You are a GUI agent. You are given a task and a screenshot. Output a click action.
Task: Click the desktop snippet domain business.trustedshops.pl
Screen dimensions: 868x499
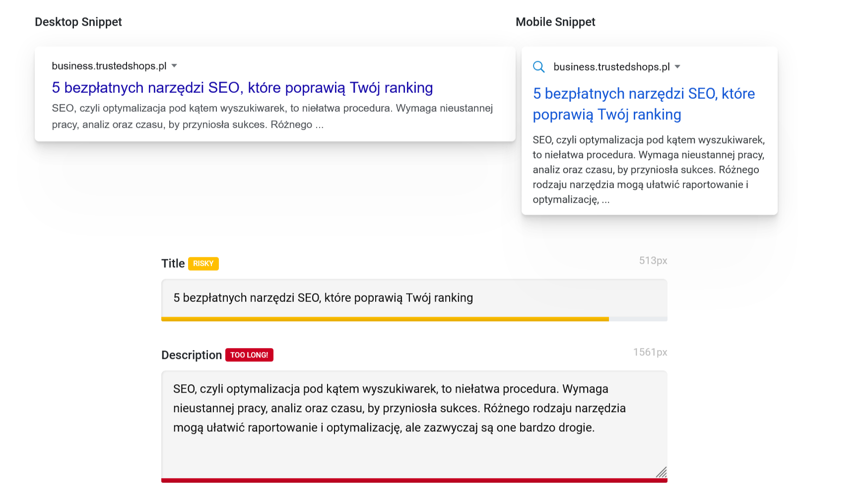(109, 66)
